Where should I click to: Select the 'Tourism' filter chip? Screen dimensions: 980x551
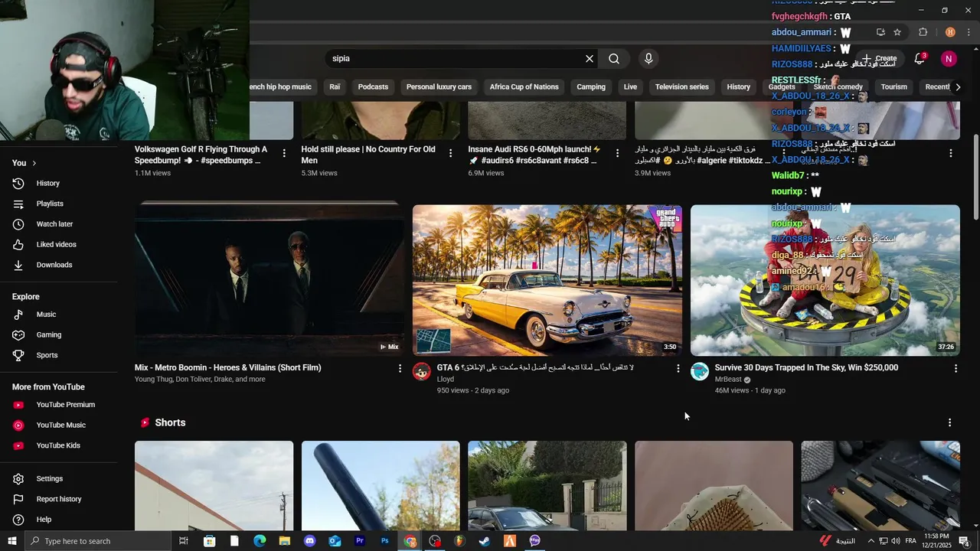[893, 87]
